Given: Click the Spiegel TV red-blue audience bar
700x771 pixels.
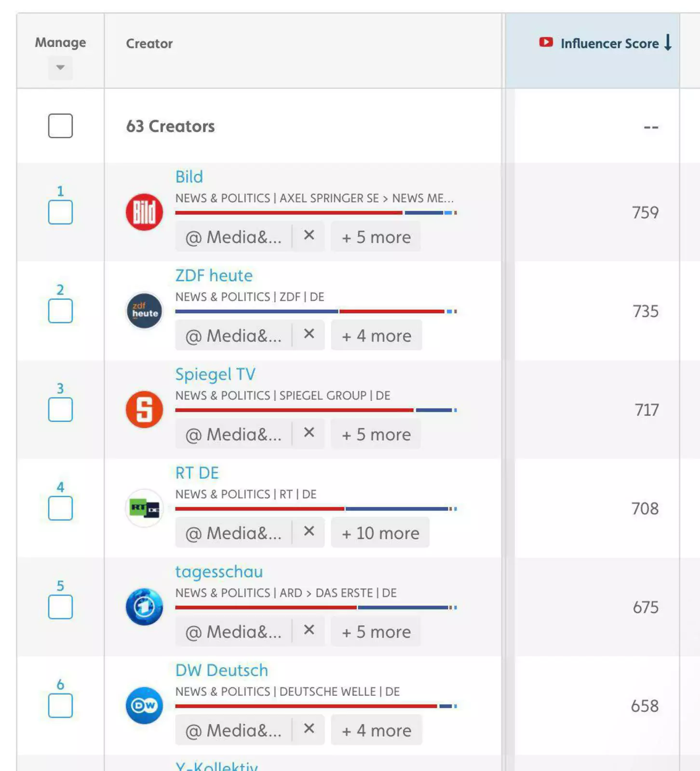Looking at the screenshot, I should (316, 410).
